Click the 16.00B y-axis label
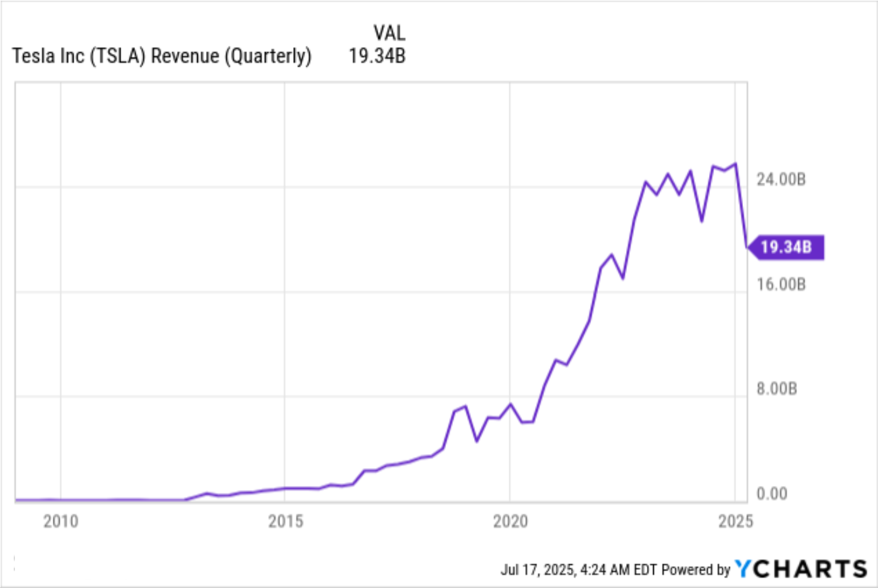Screen dimensions: 878x588 [x=781, y=284]
